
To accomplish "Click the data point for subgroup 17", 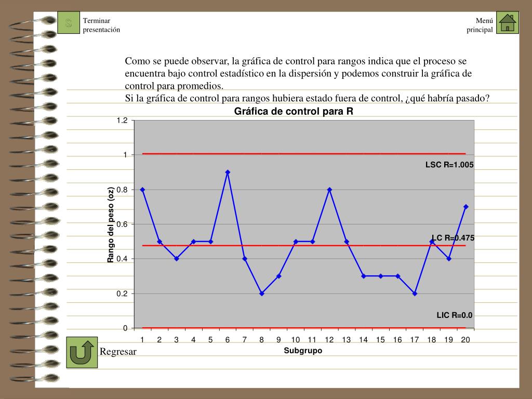I will [415, 294].
